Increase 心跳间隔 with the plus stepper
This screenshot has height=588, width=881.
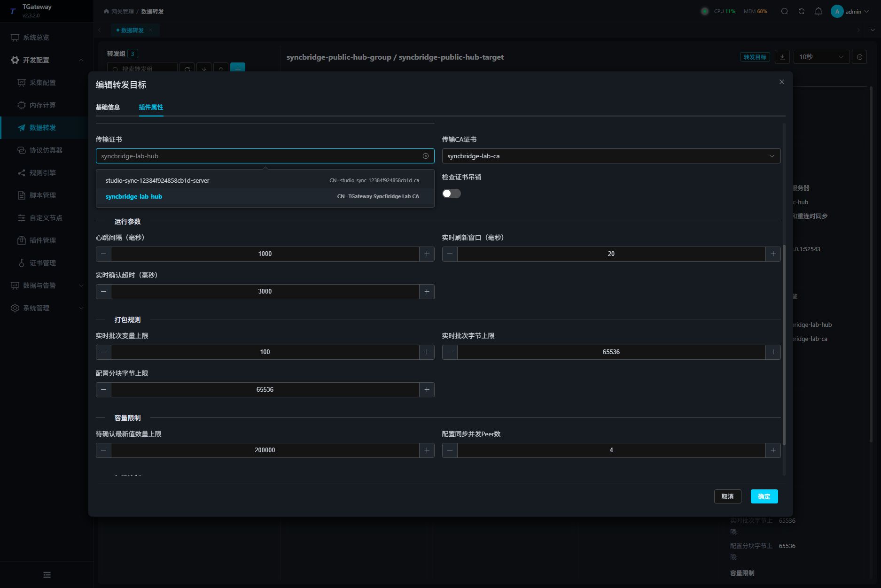click(427, 254)
